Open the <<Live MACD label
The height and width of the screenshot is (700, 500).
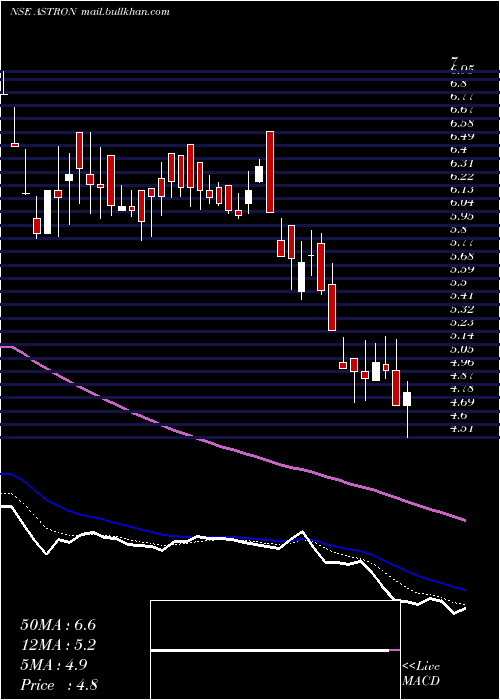pyautogui.click(x=421, y=674)
